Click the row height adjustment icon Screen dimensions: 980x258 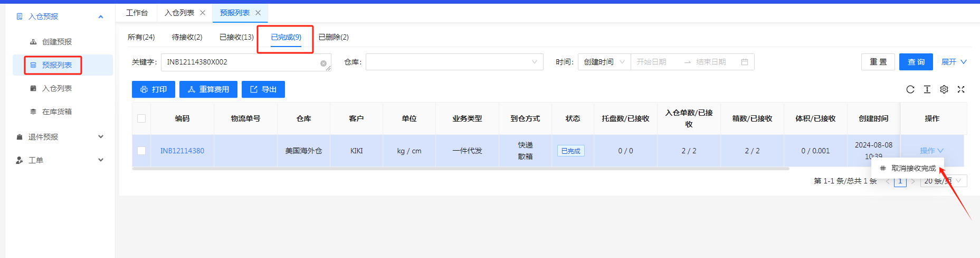click(927, 89)
